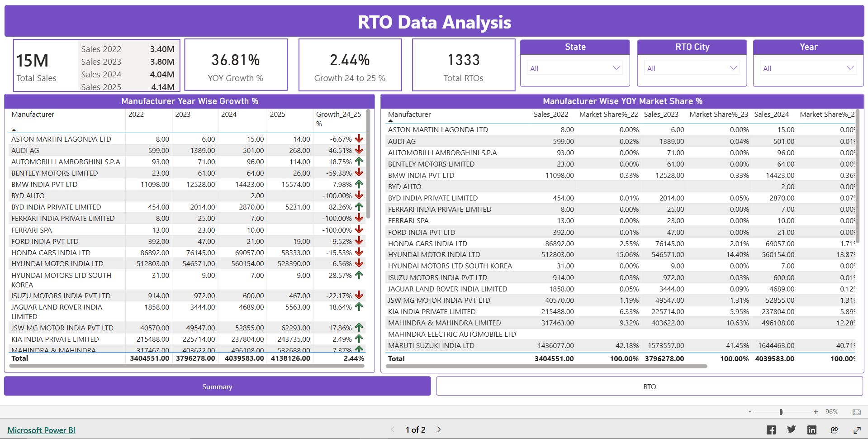Switch to the RTO page tab
Image resolution: width=868 pixels, height=439 pixels.
(x=650, y=387)
